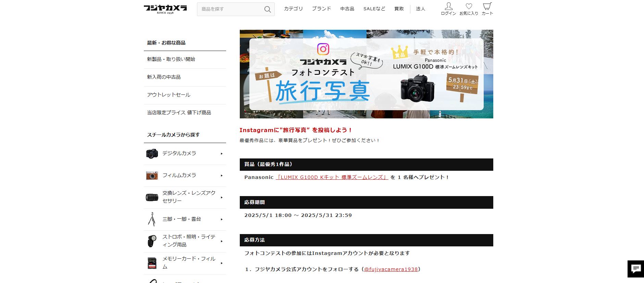This screenshot has width=644, height=283.
Task: Click the tripod thumbnail icon
Action: coord(152,219)
